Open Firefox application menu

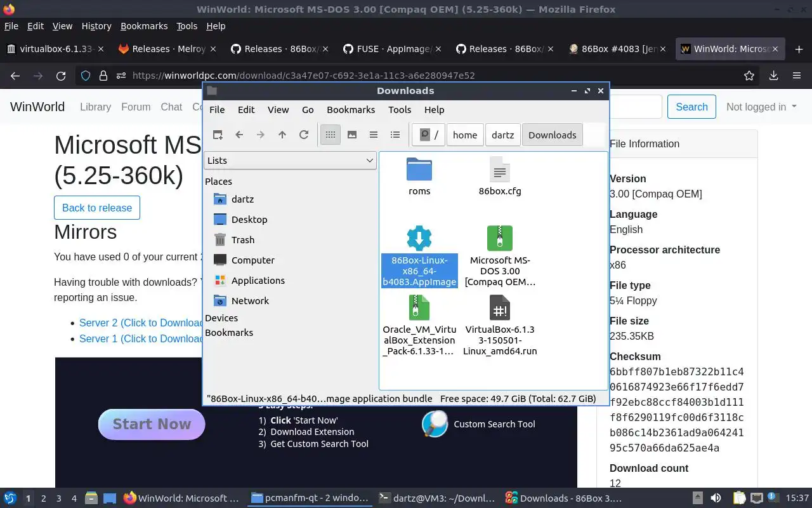[x=797, y=76]
